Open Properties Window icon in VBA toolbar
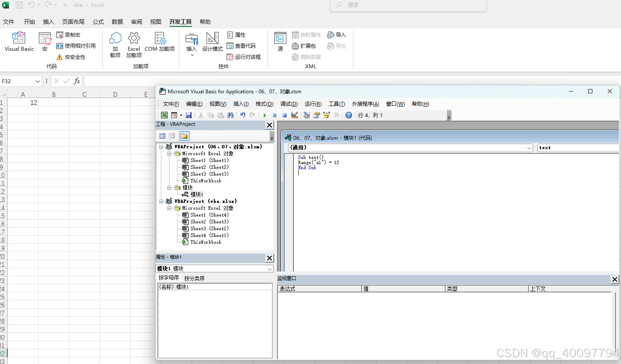 pos(317,115)
